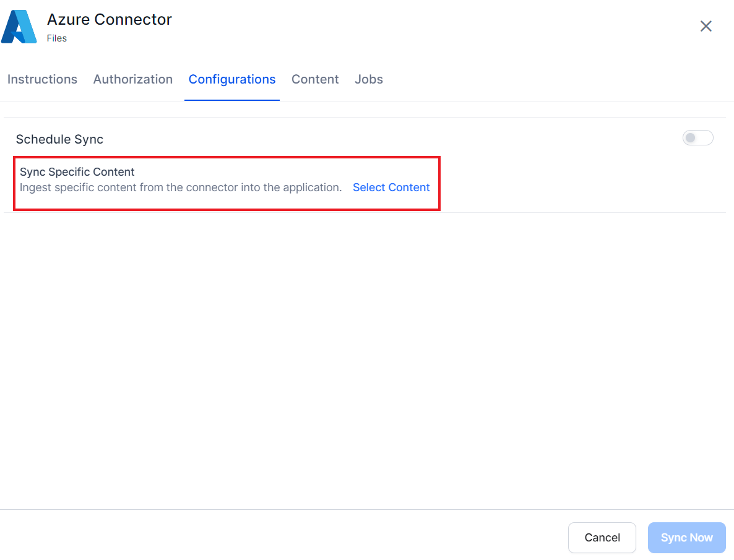Go to the Content tab
This screenshot has width=734, height=560.
(315, 79)
